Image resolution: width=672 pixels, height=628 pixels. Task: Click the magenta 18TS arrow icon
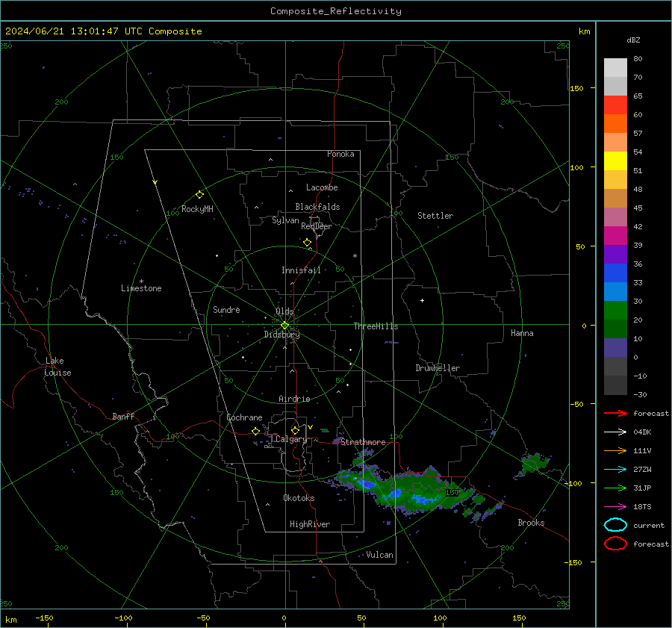point(615,507)
